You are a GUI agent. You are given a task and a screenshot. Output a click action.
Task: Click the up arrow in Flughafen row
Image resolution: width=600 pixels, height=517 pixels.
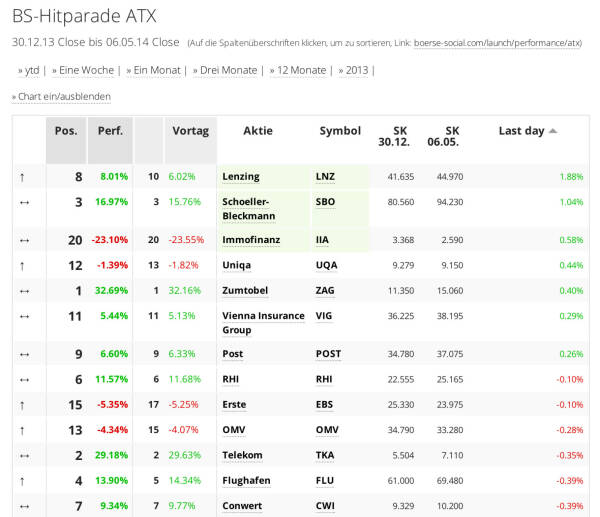pyautogui.click(x=23, y=480)
